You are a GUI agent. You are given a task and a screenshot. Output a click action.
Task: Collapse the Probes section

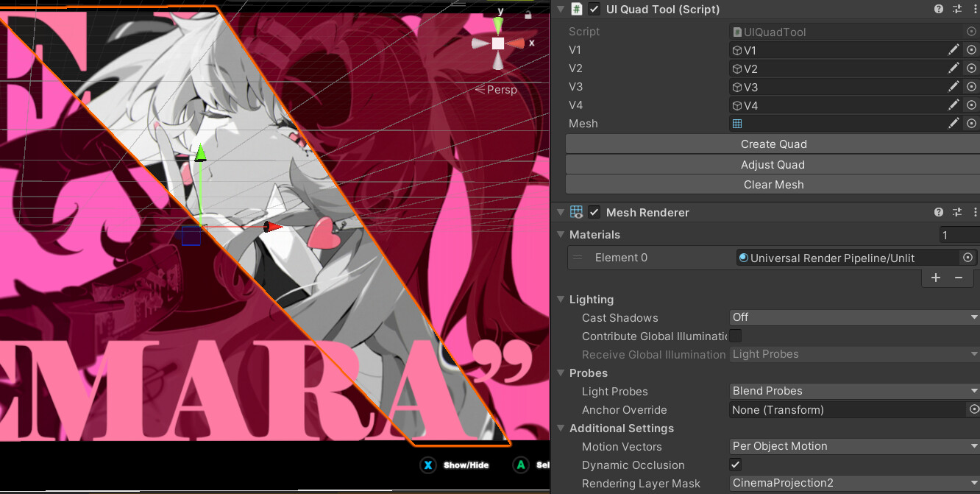[x=561, y=373]
